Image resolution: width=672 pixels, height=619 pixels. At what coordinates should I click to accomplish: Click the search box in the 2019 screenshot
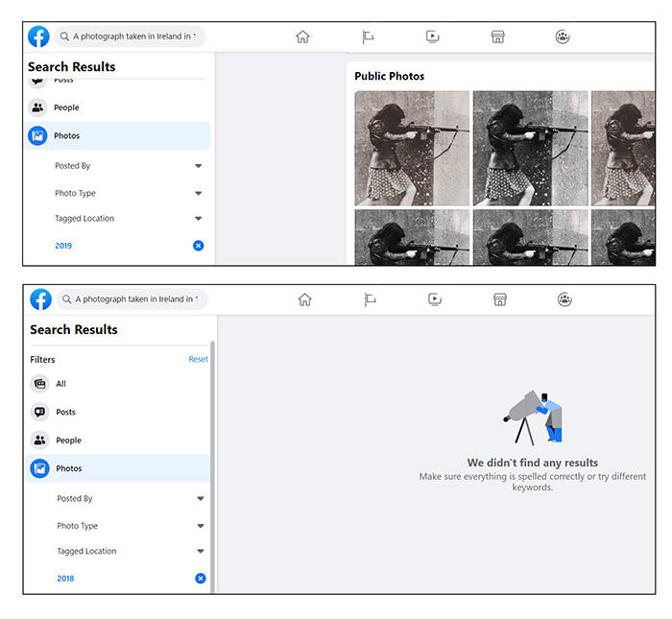(130, 36)
